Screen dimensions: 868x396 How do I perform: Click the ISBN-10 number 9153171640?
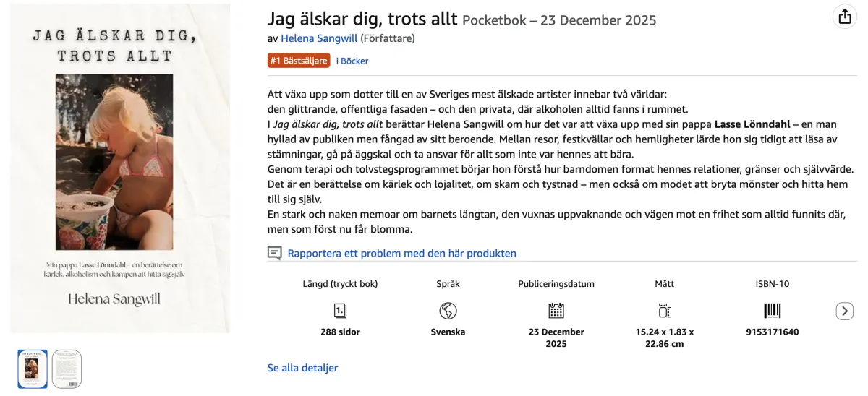tap(772, 332)
